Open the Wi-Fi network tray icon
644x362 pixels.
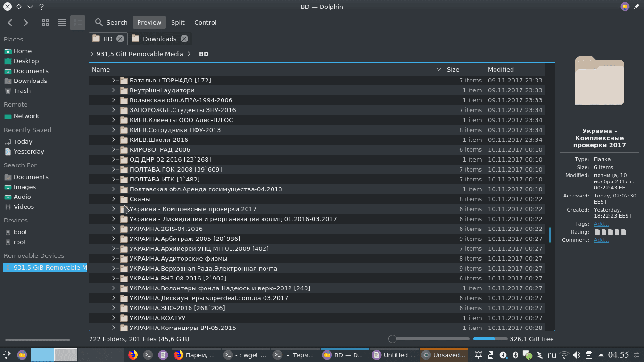pyautogui.click(x=564, y=355)
